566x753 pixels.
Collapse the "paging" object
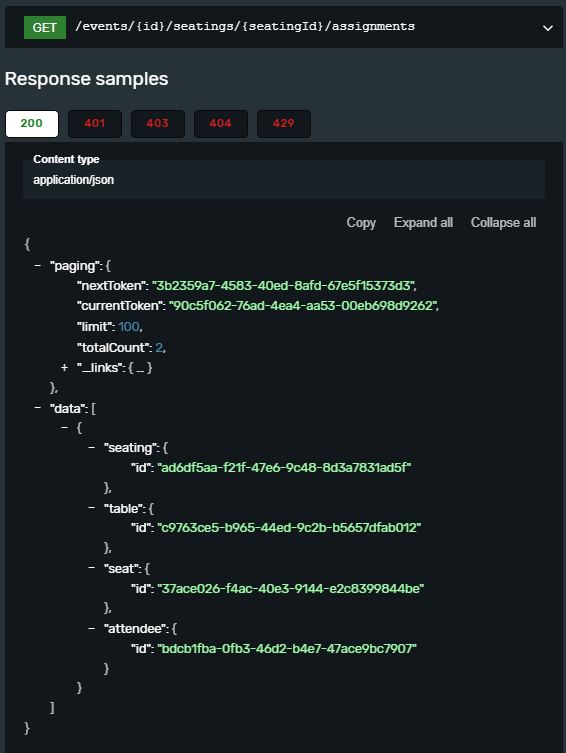click(x=38, y=265)
